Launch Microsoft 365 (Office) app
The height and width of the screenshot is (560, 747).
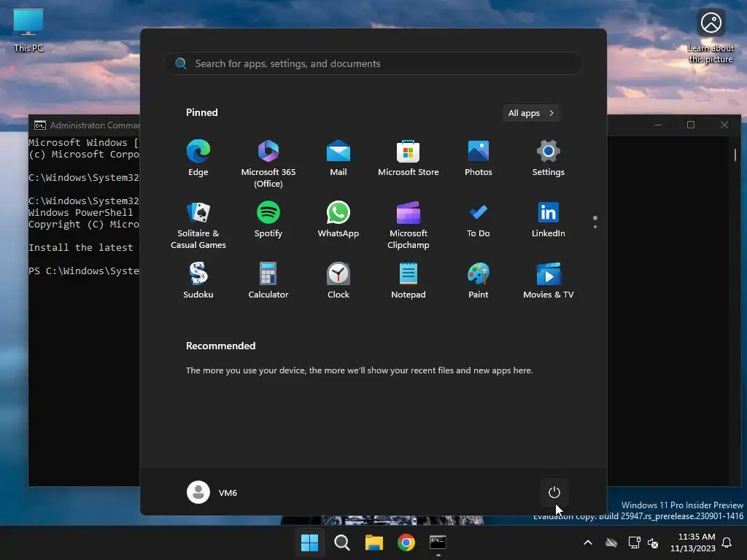tap(268, 163)
